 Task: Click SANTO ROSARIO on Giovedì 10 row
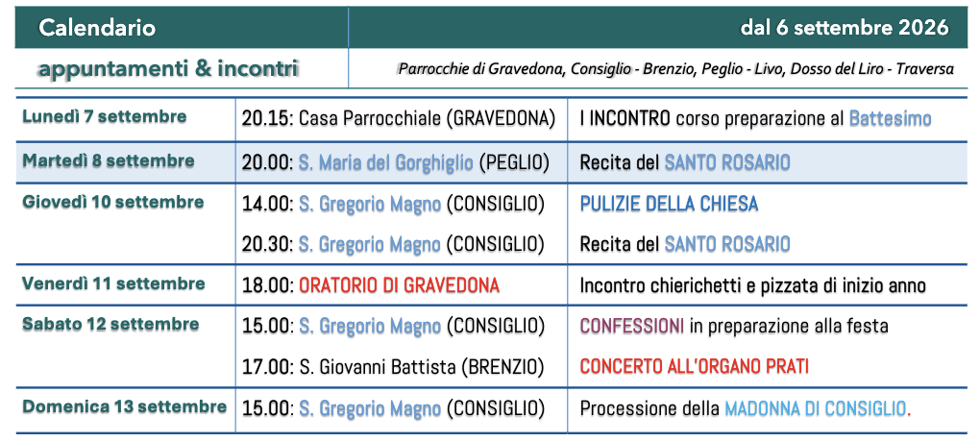click(727, 244)
